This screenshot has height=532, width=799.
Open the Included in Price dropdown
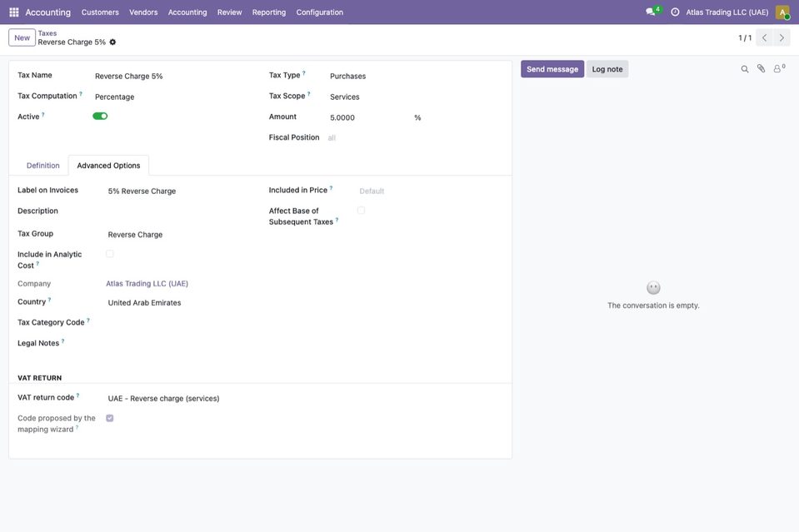click(x=430, y=191)
